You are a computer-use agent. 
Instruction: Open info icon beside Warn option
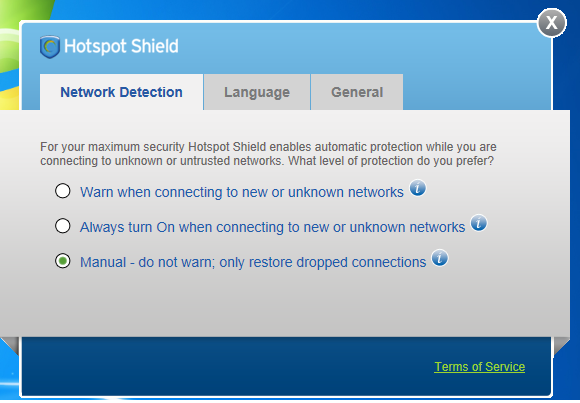(418, 188)
